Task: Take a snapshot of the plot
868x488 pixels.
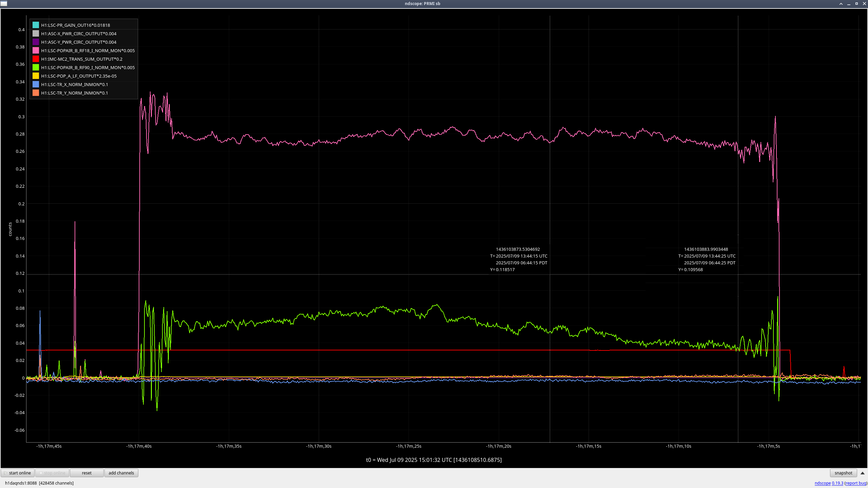Action: point(843,473)
